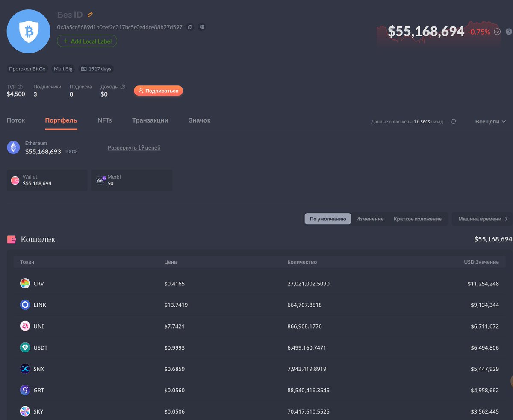Click the MultiSig tag
513x420 pixels.
63,69
